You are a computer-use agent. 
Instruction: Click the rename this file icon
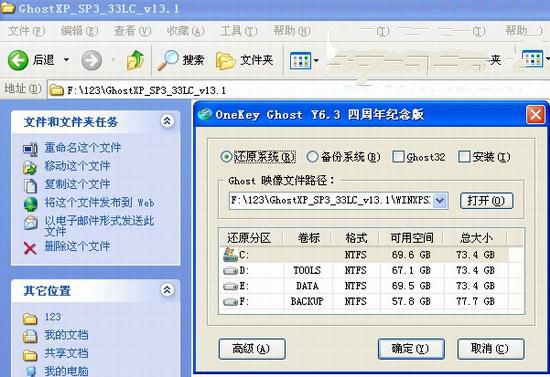coord(30,149)
